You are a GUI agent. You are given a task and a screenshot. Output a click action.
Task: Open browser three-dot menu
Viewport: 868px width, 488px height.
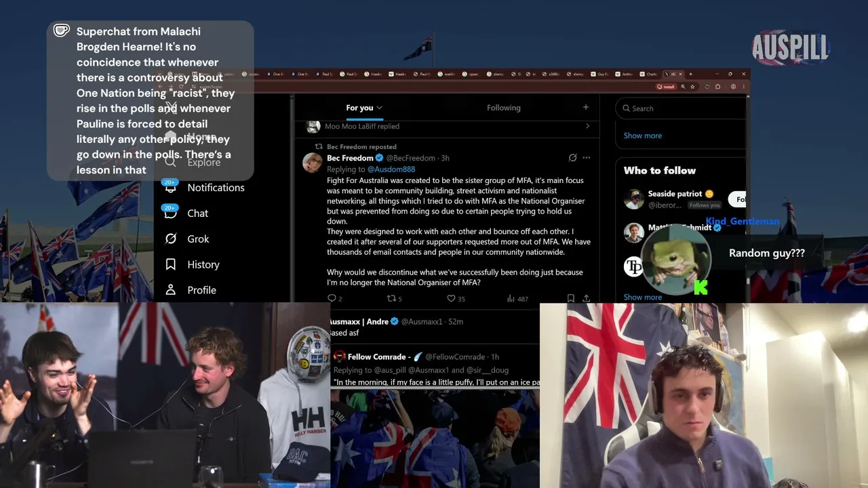(743, 87)
